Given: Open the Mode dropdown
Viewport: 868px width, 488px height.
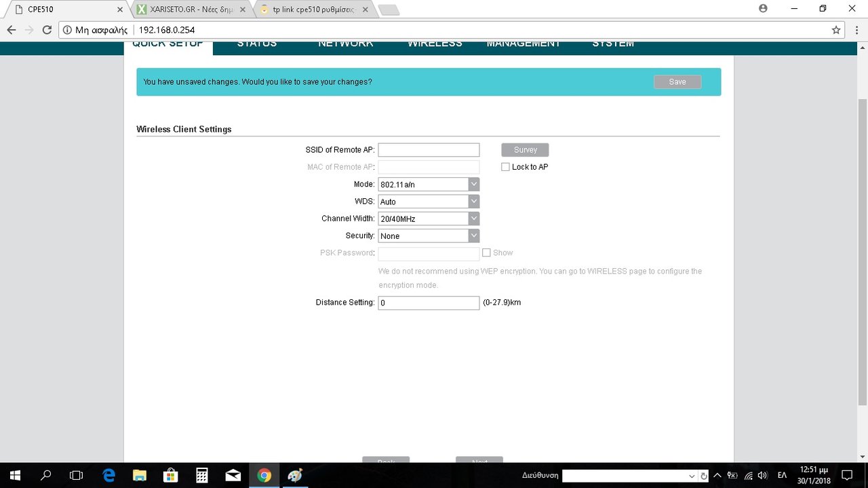Looking at the screenshot, I should click(x=429, y=185).
